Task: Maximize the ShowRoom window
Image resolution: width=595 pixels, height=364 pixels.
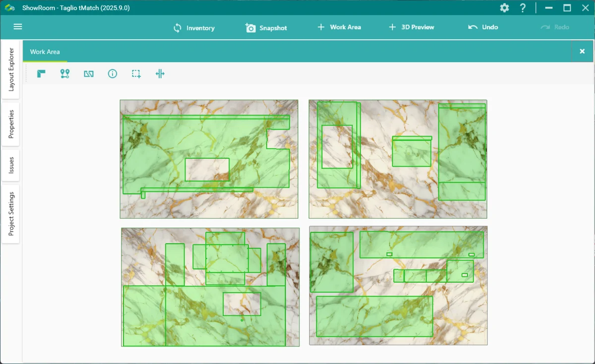Action: coord(567,8)
